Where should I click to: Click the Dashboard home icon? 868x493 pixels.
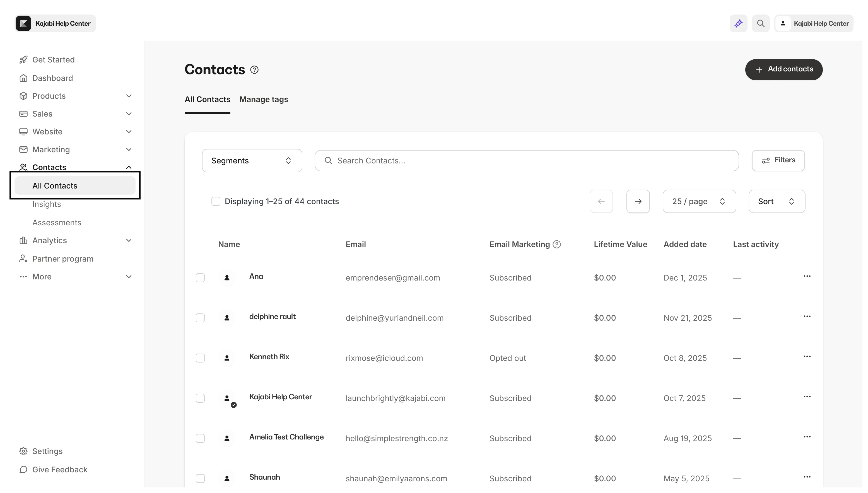[23, 78]
